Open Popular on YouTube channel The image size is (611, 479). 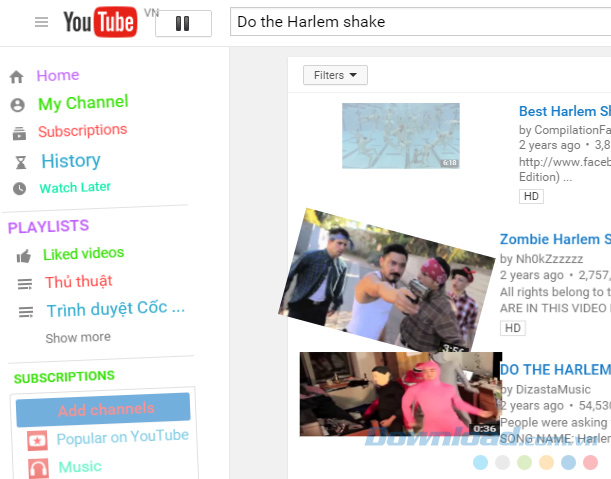[122, 437]
